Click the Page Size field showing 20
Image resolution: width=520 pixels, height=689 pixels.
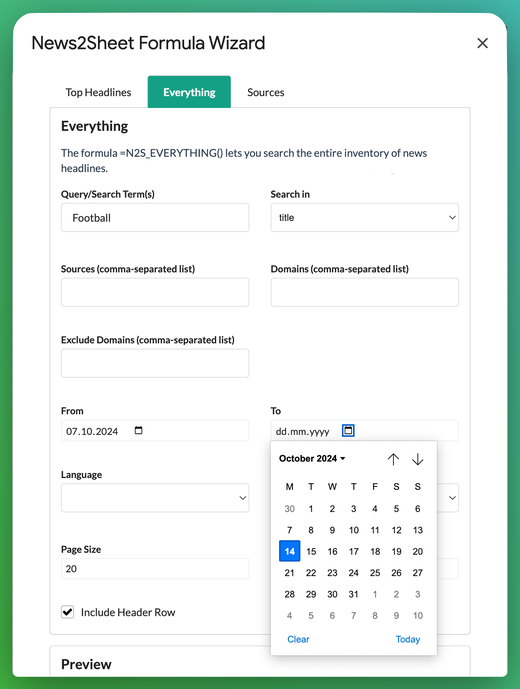tap(155, 569)
